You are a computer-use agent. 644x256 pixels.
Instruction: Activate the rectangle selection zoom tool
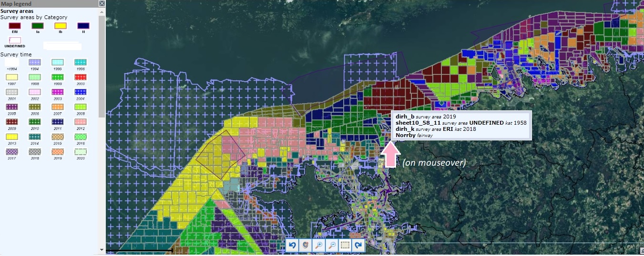(x=345, y=245)
